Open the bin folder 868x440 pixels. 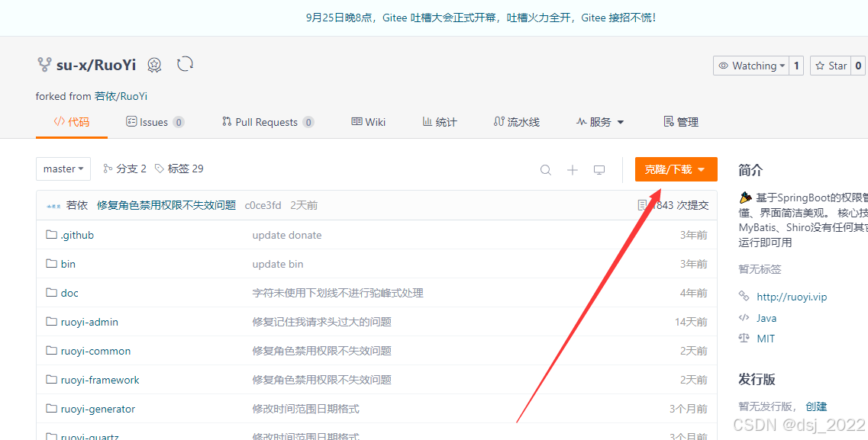click(68, 264)
